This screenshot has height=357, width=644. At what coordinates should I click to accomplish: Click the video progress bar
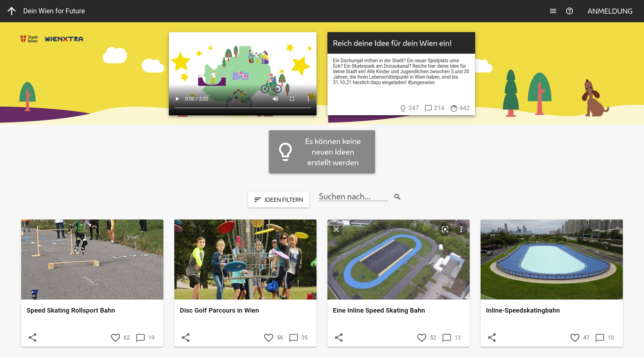[242, 108]
